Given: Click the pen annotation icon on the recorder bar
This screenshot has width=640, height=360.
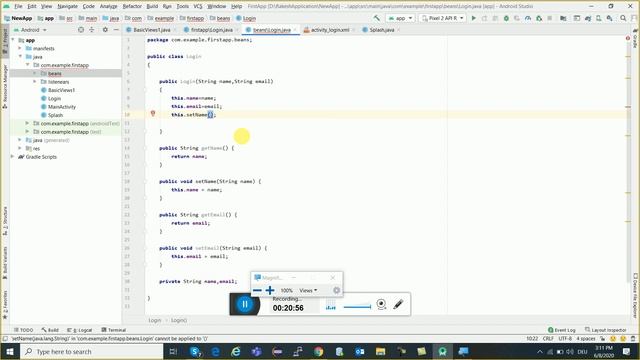Looking at the screenshot, I should point(398,304).
